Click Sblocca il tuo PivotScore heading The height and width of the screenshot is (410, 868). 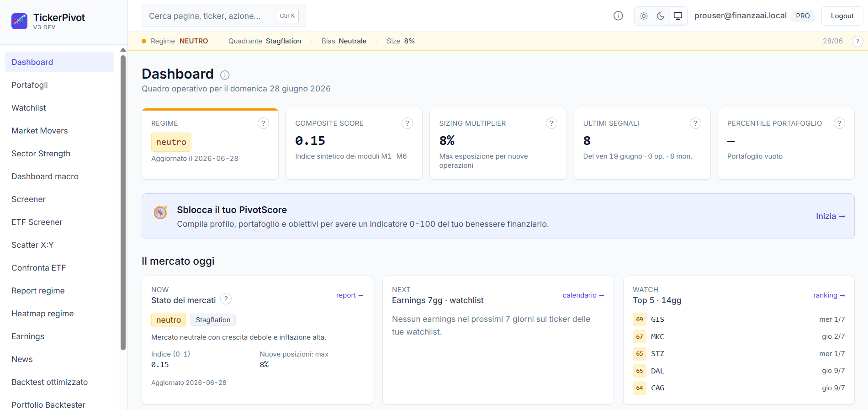(232, 210)
